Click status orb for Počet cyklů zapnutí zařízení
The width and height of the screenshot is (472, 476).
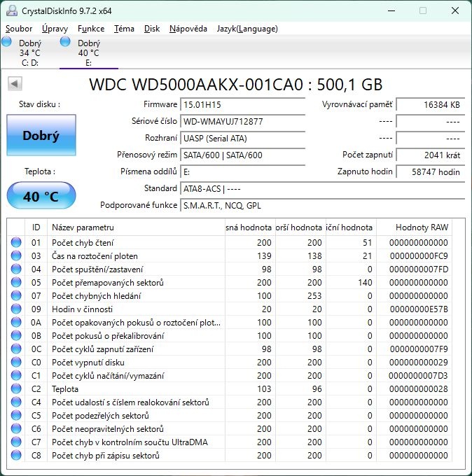pos(16,349)
